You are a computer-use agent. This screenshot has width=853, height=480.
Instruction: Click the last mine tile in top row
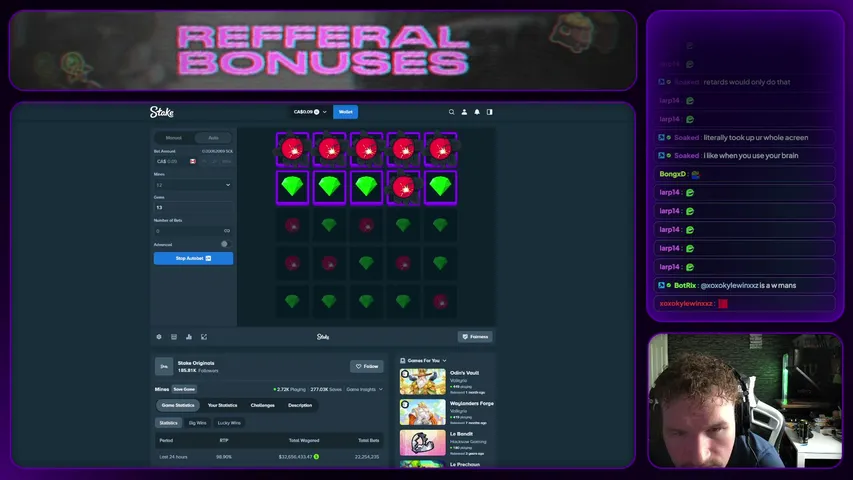coord(440,149)
